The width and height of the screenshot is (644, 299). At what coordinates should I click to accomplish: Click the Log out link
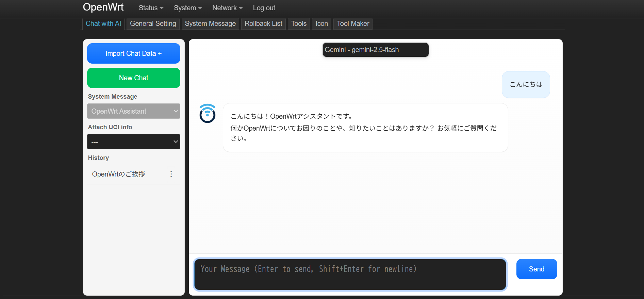click(264, 8)
